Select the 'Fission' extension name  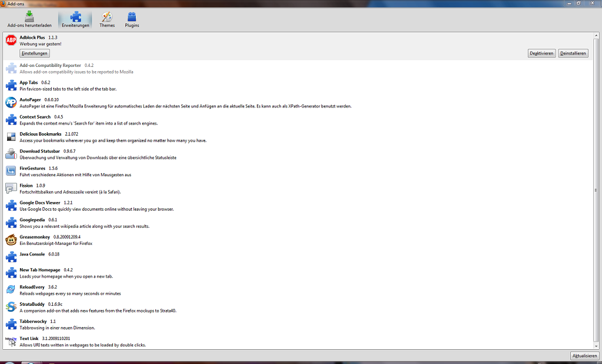26,186
